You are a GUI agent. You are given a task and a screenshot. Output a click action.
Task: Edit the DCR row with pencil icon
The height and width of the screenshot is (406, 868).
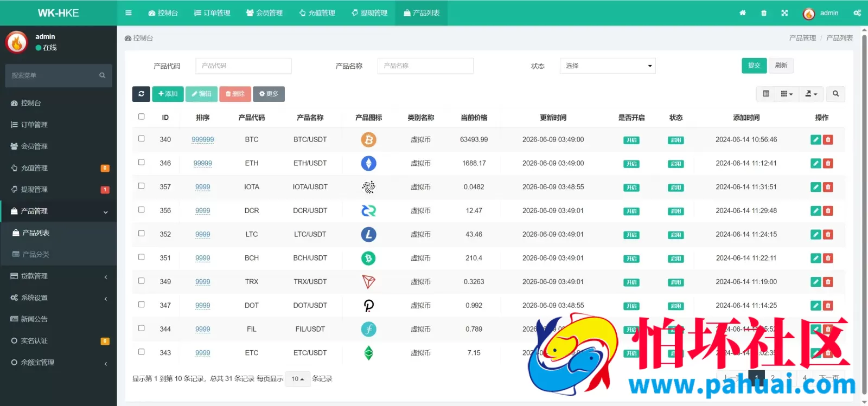pos(815,211)
